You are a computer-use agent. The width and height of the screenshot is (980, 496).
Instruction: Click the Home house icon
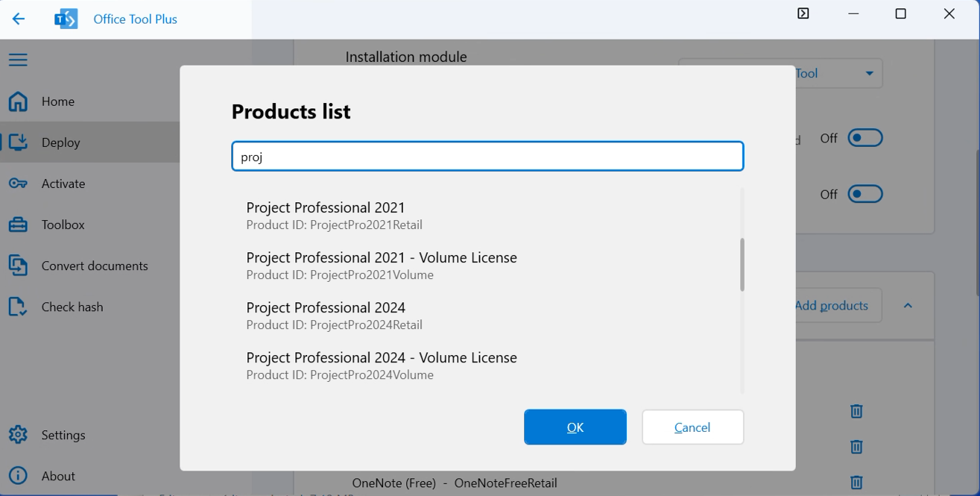[18, 101]
